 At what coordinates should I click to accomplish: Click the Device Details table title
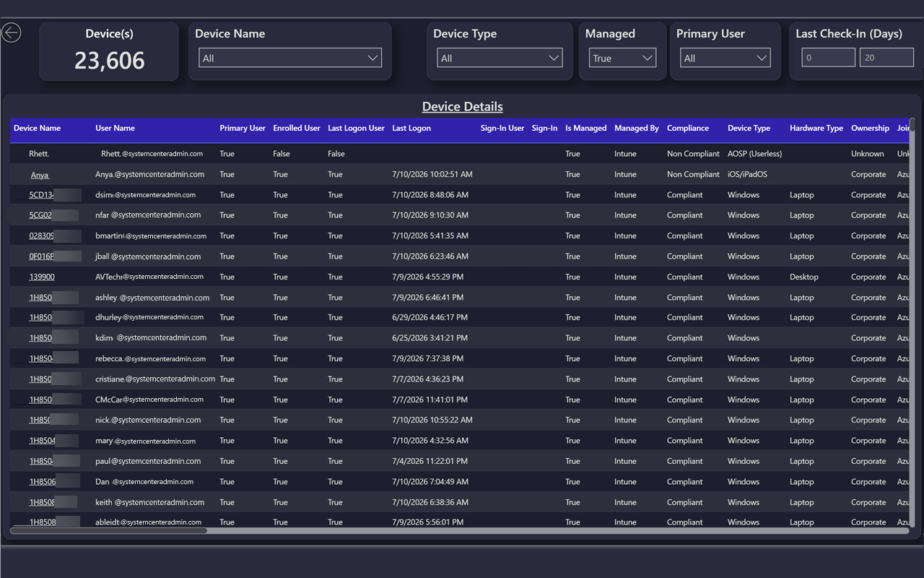[463, 107]
